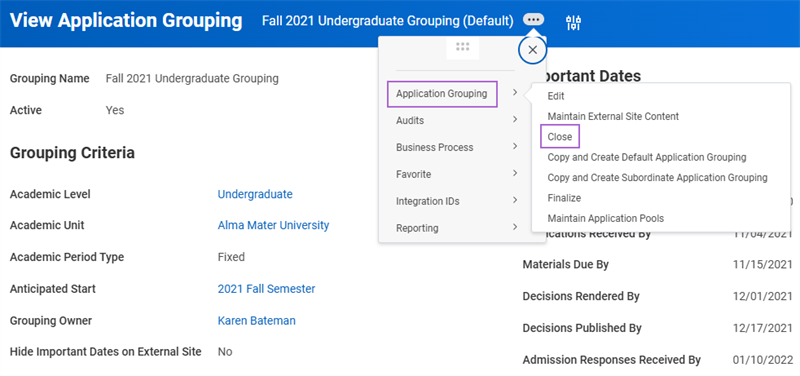Open the Karen Bateman owner link

[257, 321]
